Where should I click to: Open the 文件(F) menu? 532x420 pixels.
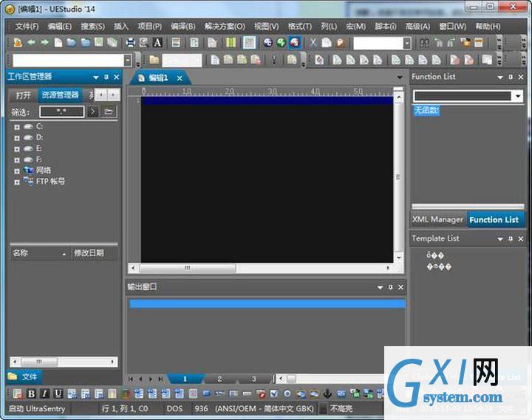(x=27, y=26)
